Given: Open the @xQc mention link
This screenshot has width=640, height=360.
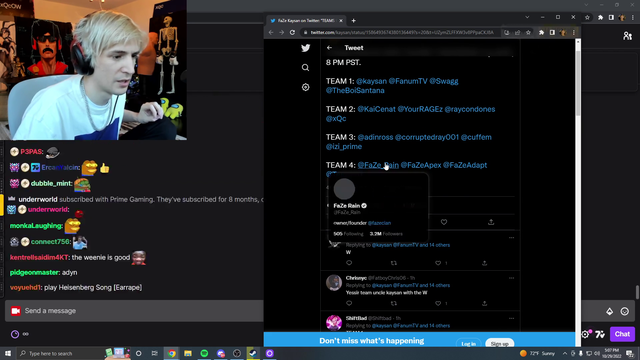Looking at the screenshot, I should coord(336,119).
